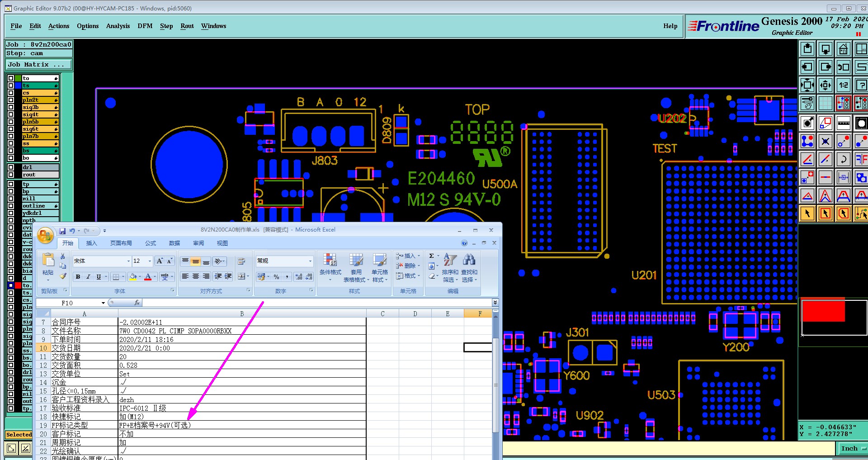The width and height of the screenshot is (868, 460).
Task: Click the 1:2 zoom scale icon
Action: pyautogui.click(x=843, y=85)
